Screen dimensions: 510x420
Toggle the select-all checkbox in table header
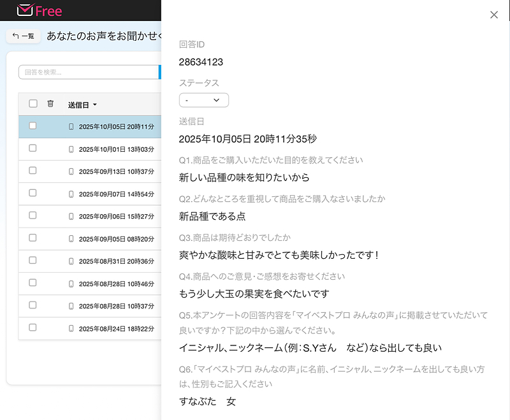pyautogui.click(x=33, y=104)
